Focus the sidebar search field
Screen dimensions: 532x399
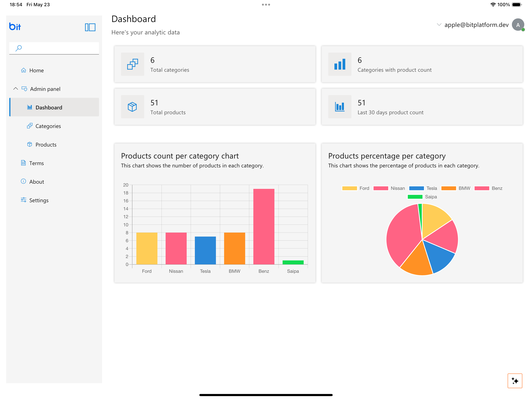click(x=54, y=48)
